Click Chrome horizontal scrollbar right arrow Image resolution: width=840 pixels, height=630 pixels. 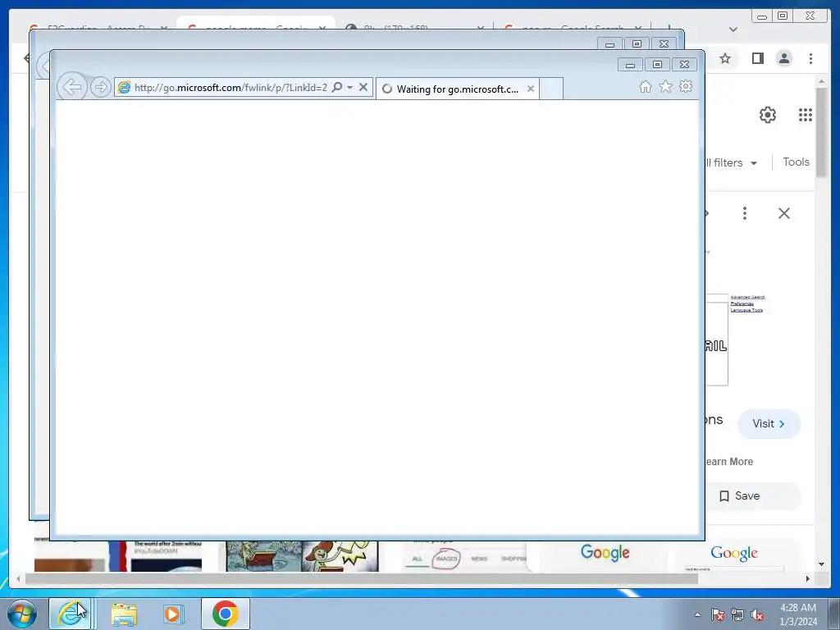coord(808,578)
